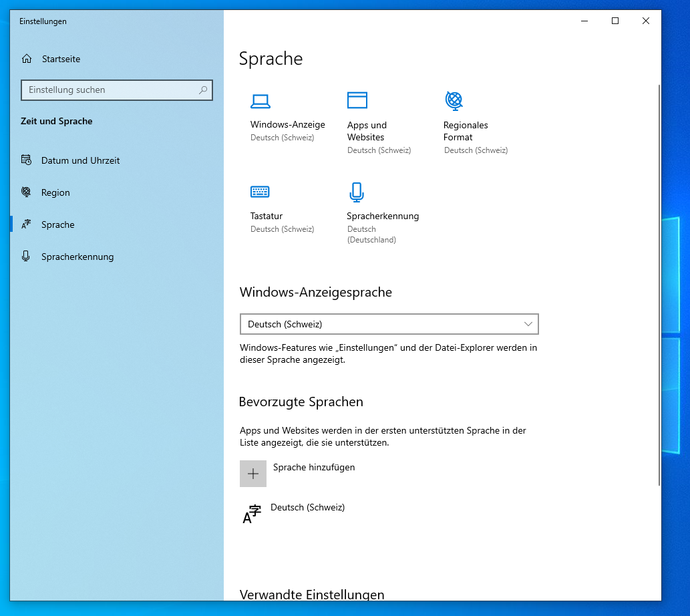The height and width of the screenshot is (616, 690).
Task: Click the Sprache hinzufügen label
Action: pyautogui.click(x=314, y=467)
